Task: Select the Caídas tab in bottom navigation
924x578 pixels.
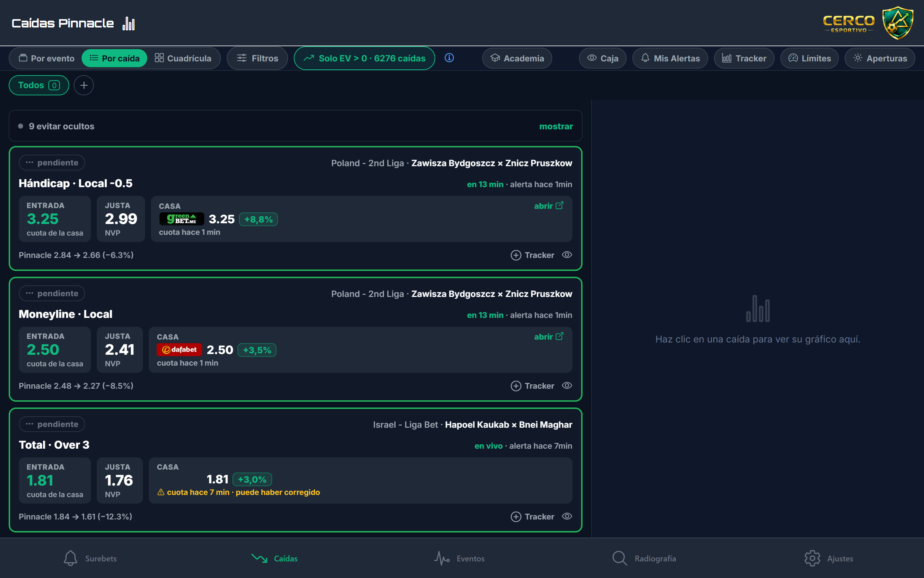Action: click(275, 558)
